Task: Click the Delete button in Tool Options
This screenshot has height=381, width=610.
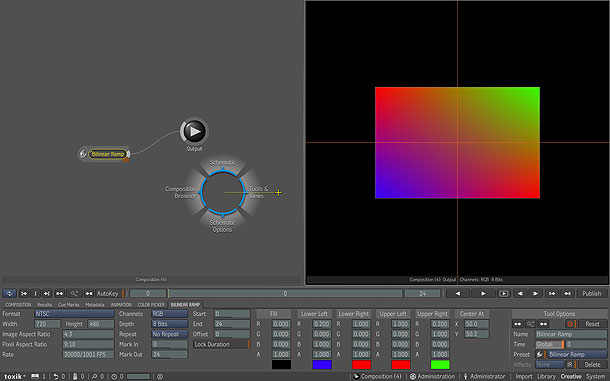Action: coord(592,365)
